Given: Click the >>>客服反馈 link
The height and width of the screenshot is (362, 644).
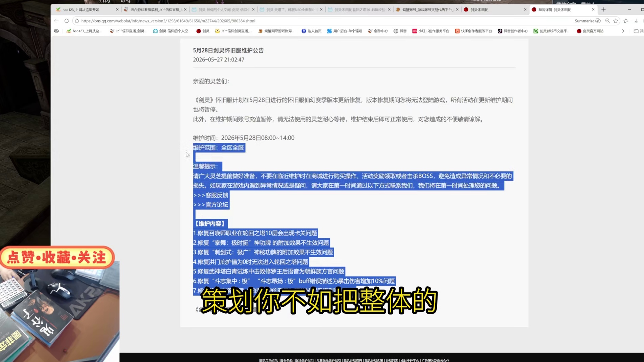Looking at the screenshot, I should (211, 195).
